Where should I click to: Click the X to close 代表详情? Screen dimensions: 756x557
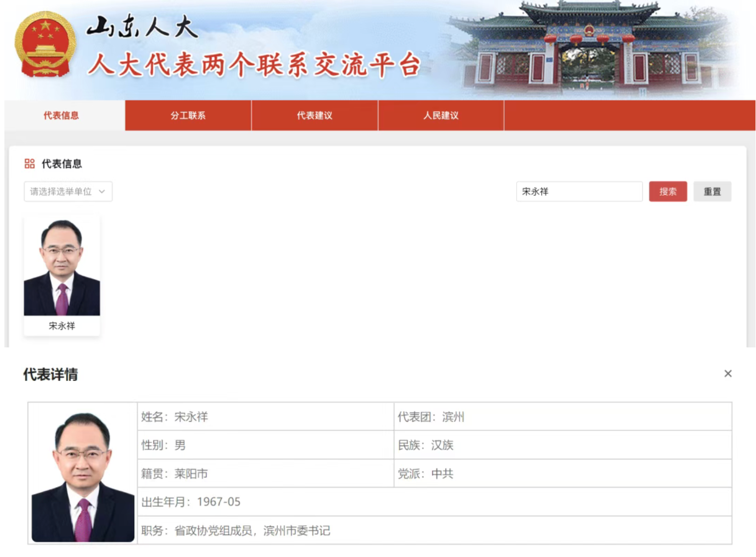[728, 373]
